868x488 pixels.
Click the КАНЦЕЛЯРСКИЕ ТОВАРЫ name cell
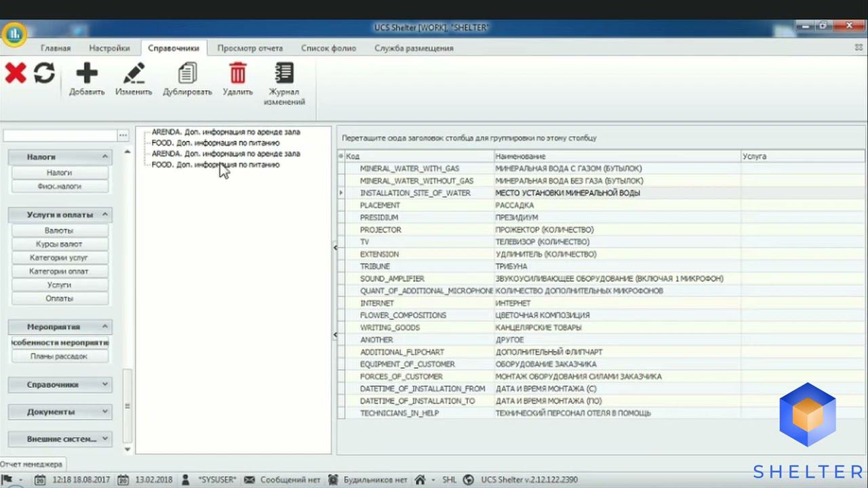click(x=618, y=327)
